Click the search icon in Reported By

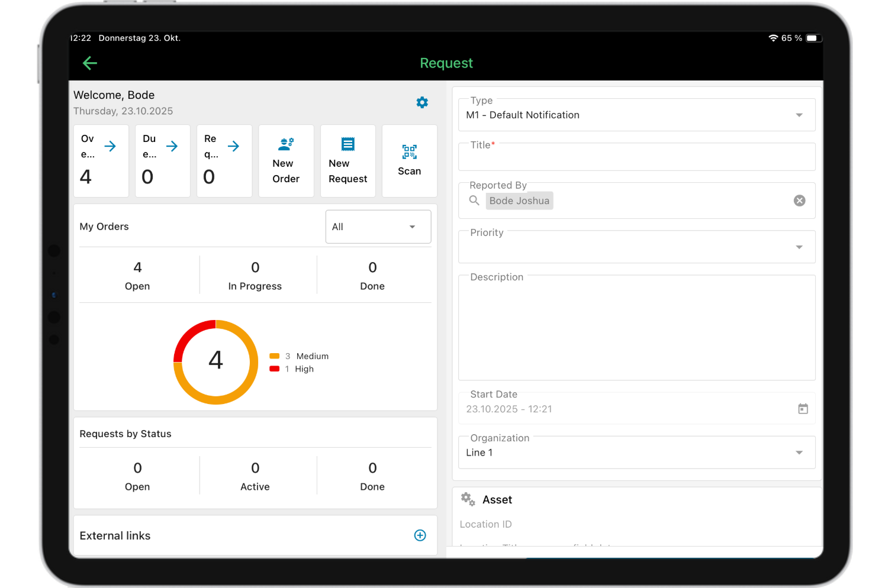[x=474, y=201]
